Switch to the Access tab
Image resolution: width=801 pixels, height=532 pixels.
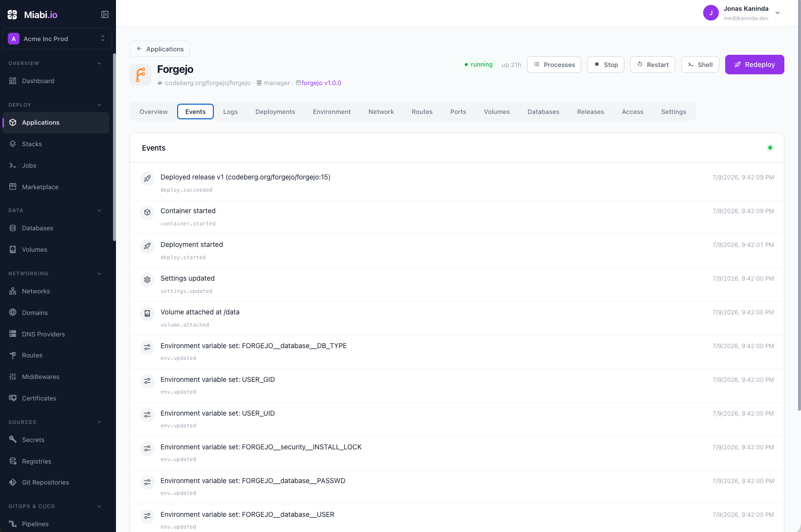633,111
